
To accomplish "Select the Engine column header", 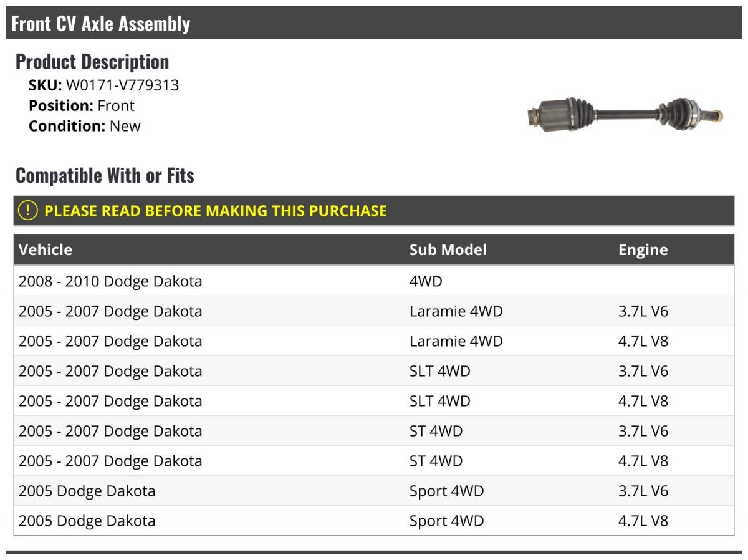I will [643, 250].
